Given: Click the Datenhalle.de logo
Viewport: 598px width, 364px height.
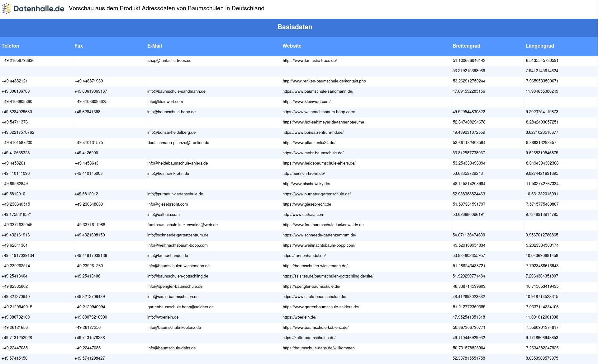Looking at the screenshot, I should [33, 9].
